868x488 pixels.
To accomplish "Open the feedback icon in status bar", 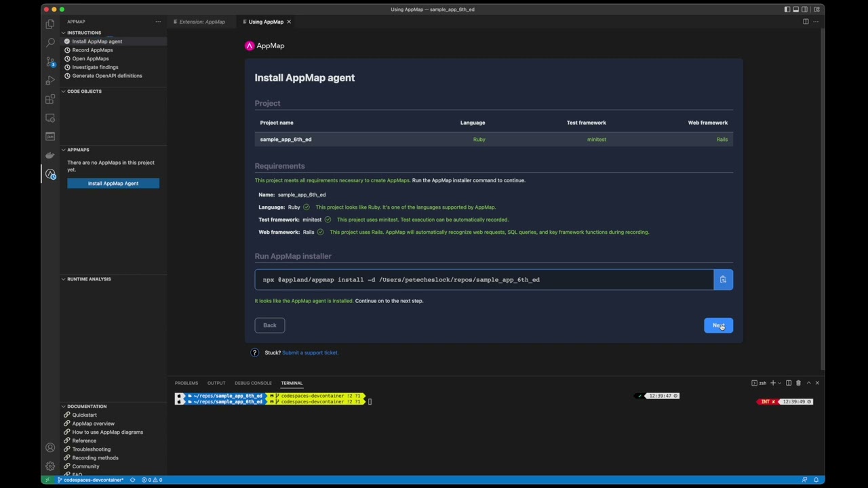I will [804, 480].
